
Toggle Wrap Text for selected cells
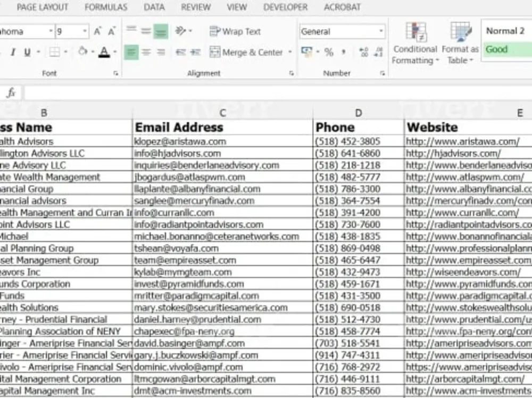tap(236, 31)
